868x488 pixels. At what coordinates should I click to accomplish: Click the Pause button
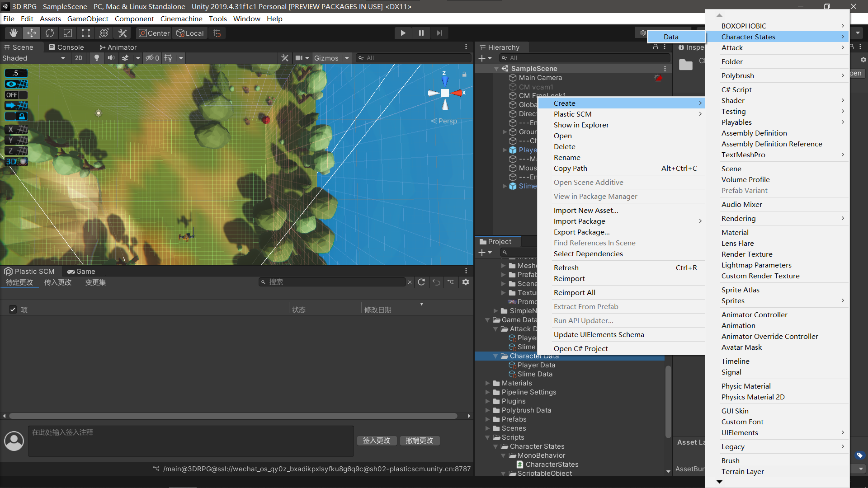(x=421, y=33)
